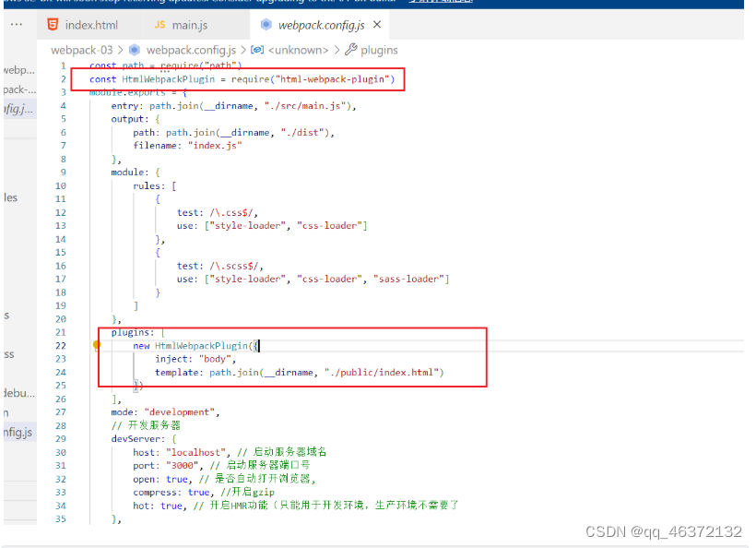Switch to the index.html tab
The image size is (756, 548).
click(90, 25)
